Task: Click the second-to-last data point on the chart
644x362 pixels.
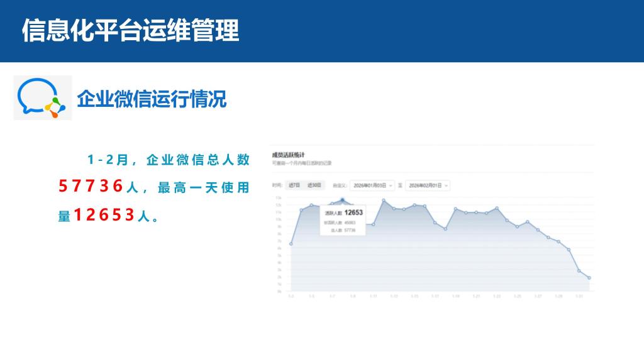Action: 579,271
